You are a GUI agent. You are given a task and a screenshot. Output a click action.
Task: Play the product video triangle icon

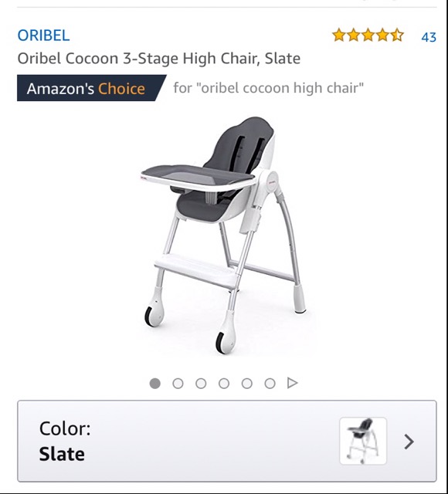click(x=292, y=383)
